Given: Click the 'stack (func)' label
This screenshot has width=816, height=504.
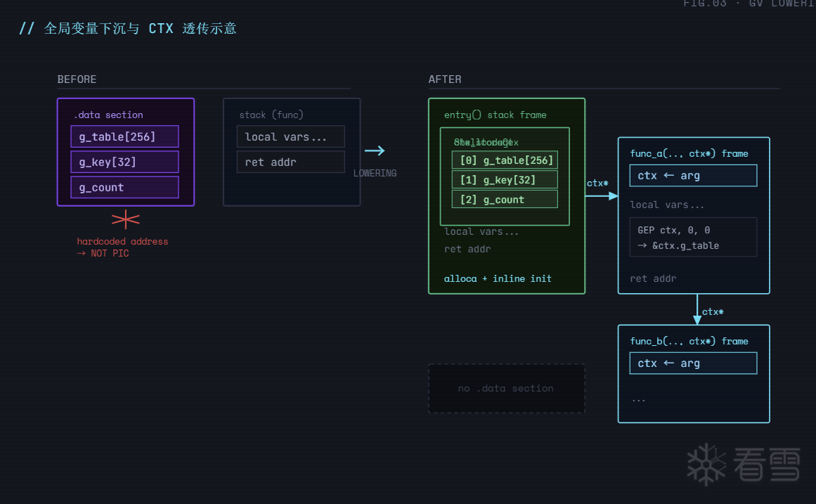Looking at the screenshot, I should coord(271,115).
